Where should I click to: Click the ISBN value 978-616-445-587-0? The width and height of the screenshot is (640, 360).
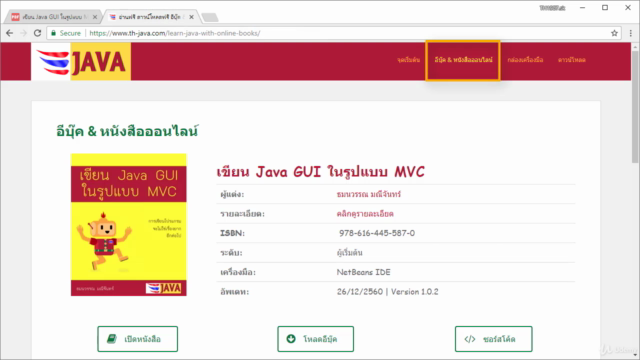tap(377, 233)
